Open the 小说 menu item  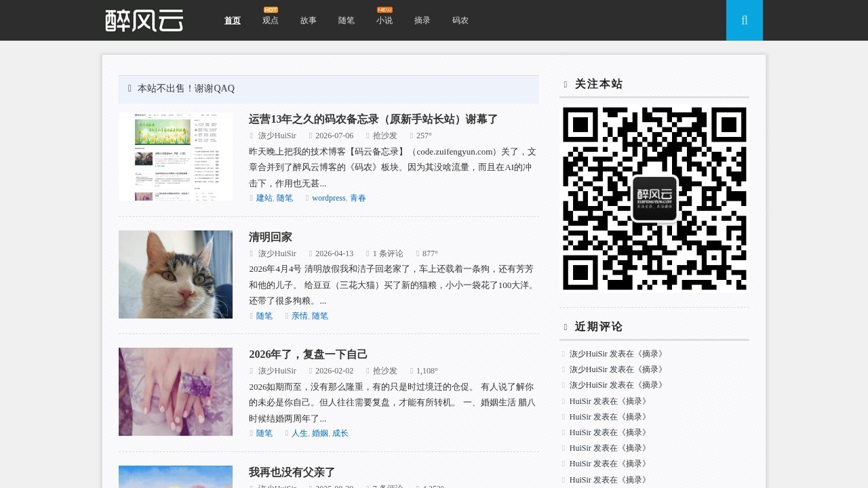click(x=384, y=20)
